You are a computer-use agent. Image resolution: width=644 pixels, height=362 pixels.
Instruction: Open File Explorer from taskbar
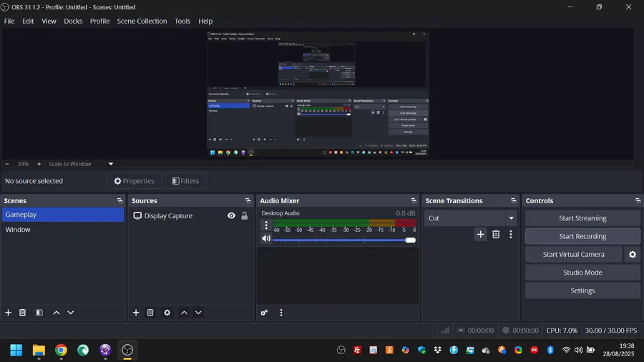click(39, 350)
